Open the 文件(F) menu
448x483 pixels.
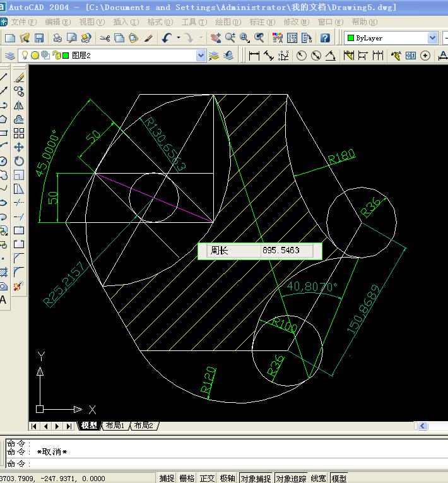coord(24,22)
